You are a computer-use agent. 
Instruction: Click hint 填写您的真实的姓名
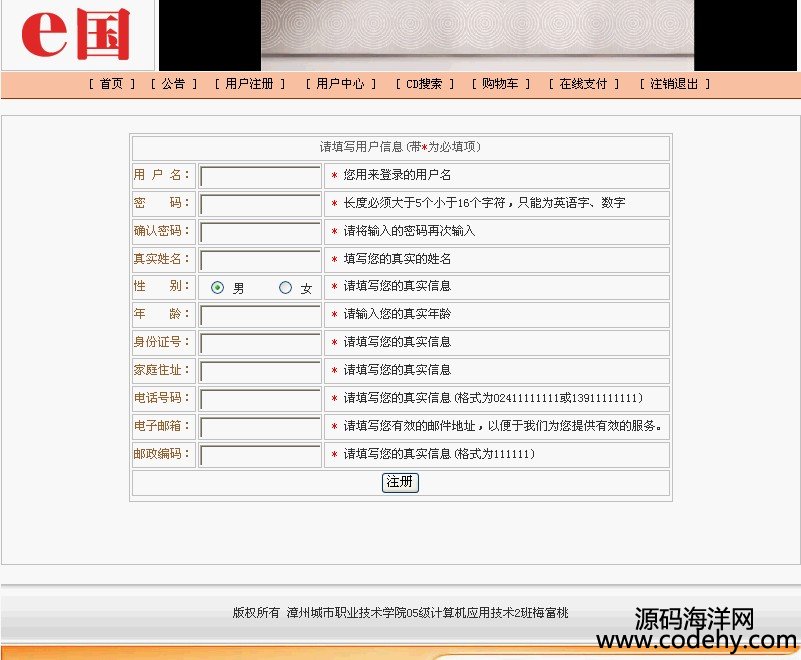[x=397, y=259]
